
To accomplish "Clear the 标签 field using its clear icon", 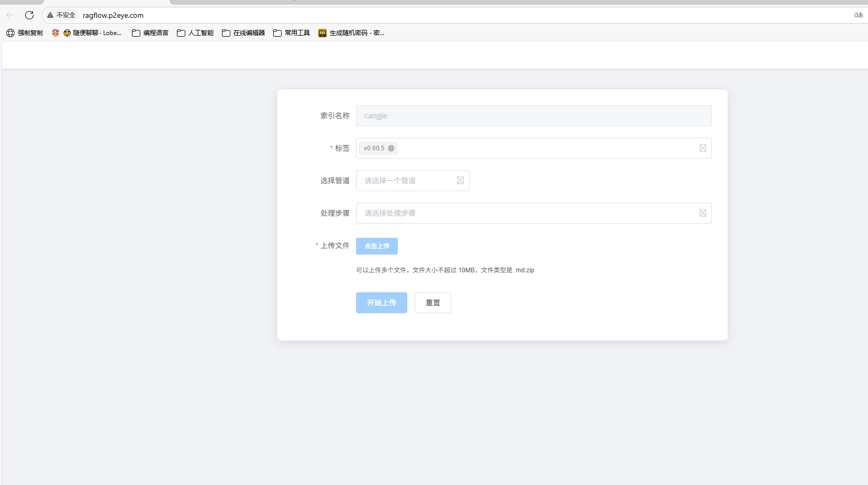I will point(702,148).
